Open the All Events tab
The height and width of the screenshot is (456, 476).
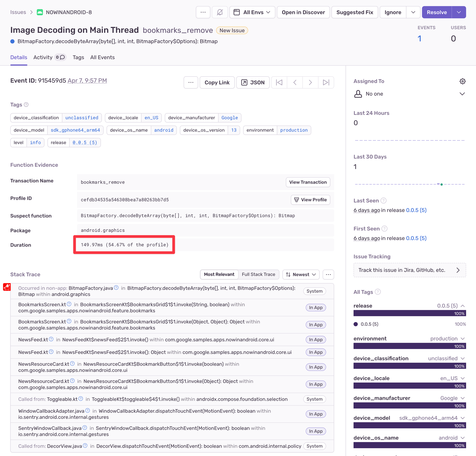102,57
